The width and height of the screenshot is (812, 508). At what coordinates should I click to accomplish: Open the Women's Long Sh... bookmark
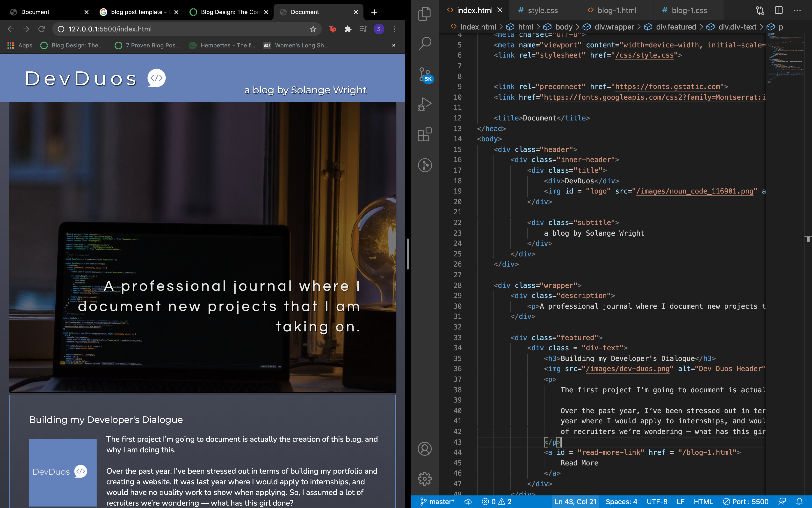(x=296, y=45)
